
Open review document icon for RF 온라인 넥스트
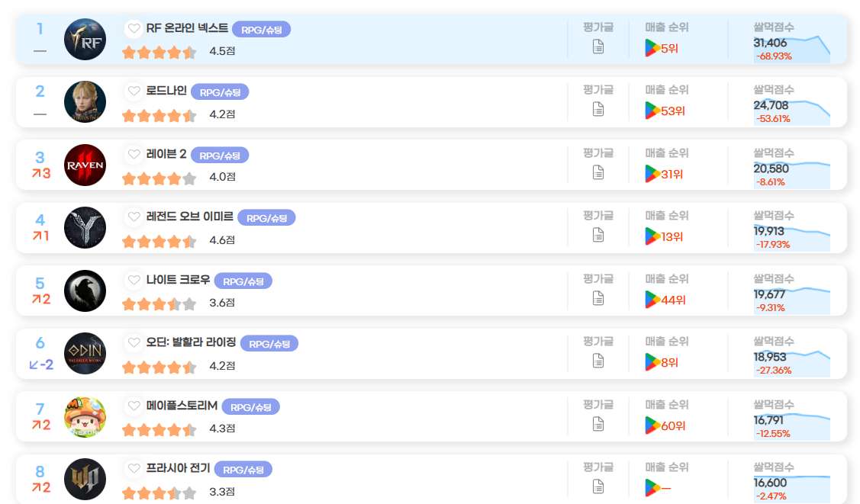click(x=598, y=47)
